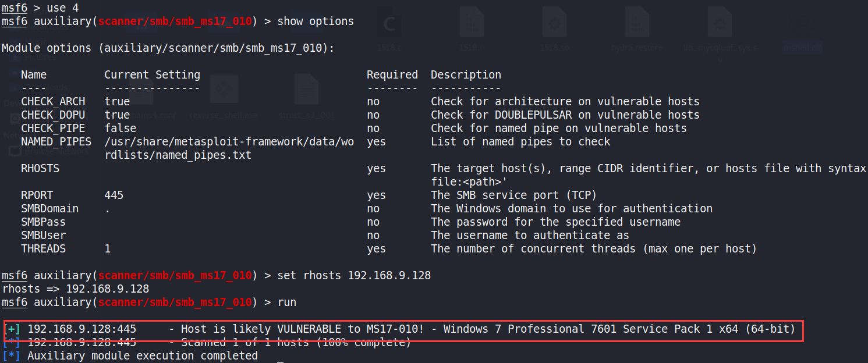Click the NAMED_PIPES option name
Viewport: 868px width, 363px height.
[56, 142]
